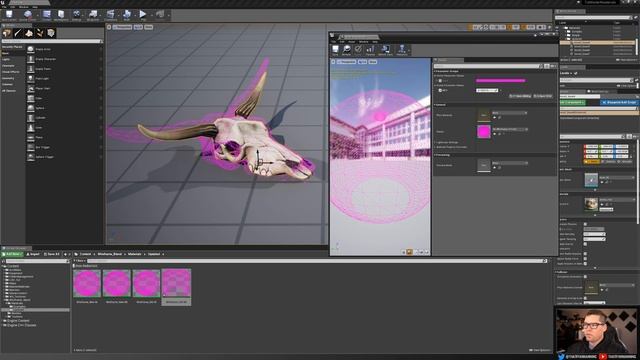Click Sphere icon in placement list

(x=31, y=108)
